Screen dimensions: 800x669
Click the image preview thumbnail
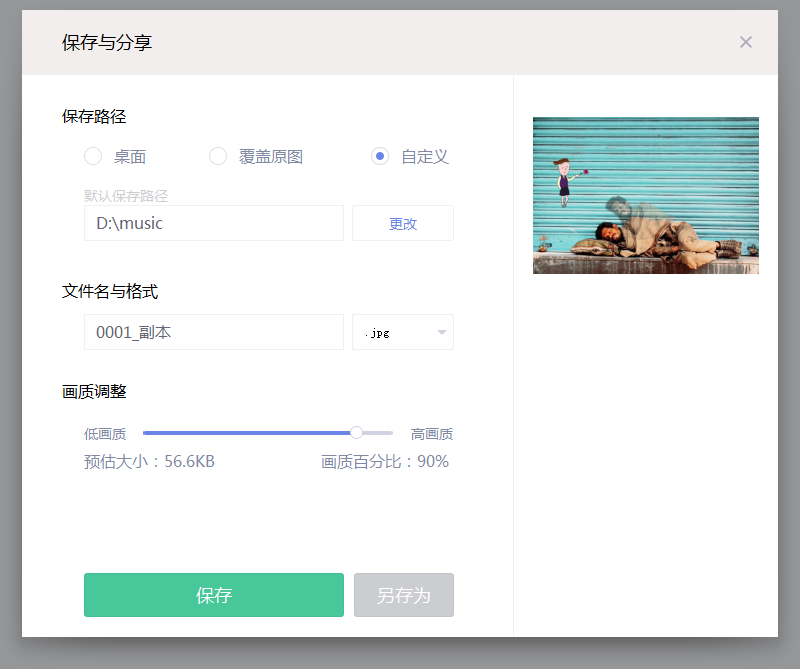coord(645,195)
